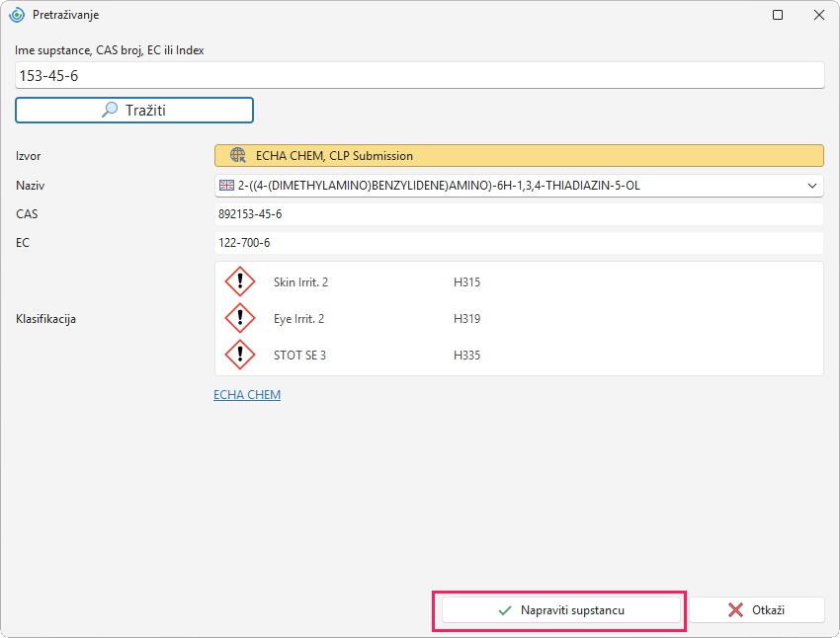Select the CAS number field 892153-45-6
840x638 pixels.
(x=519, y=214)
